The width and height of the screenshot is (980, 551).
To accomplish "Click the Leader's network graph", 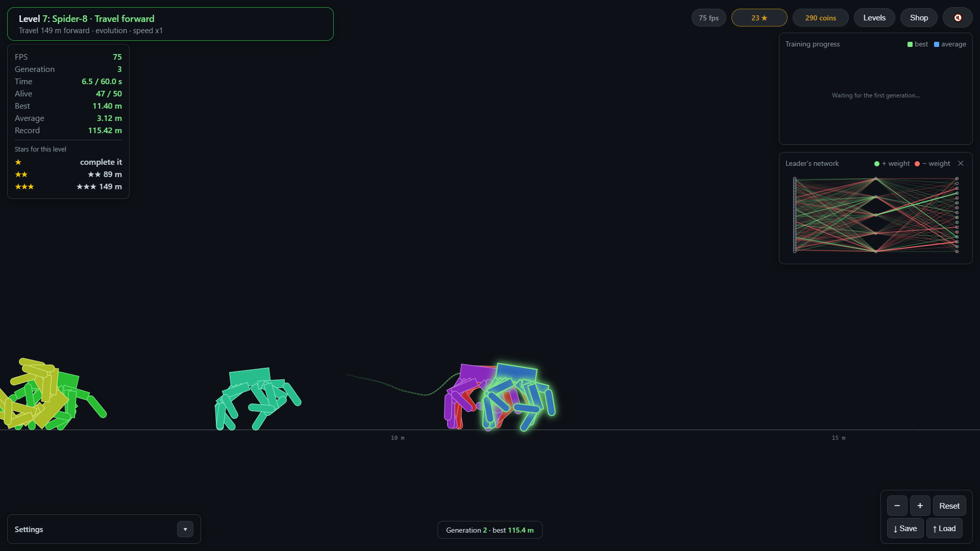I will 876,215.
